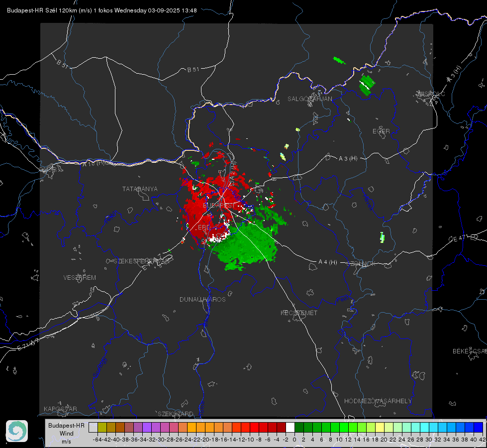The height and width of the screenshot is (448, 487).
Task: Select the white swatch in the wind legend
Action: 290,427
